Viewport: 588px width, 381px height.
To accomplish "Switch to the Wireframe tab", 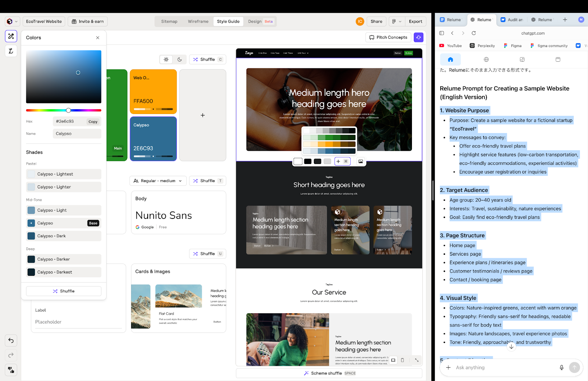I will click(x=198, y=21).
